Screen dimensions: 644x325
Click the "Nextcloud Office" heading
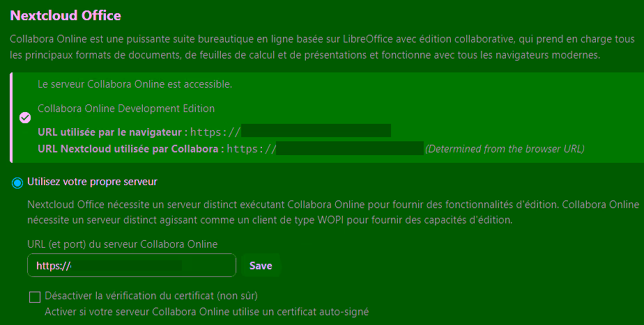(x=66, y=15)
